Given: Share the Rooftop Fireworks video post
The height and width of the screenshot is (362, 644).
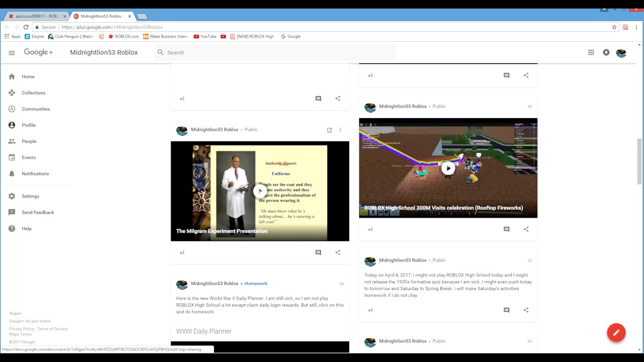Looking at the screenshot, I should [x=526, y=229].
